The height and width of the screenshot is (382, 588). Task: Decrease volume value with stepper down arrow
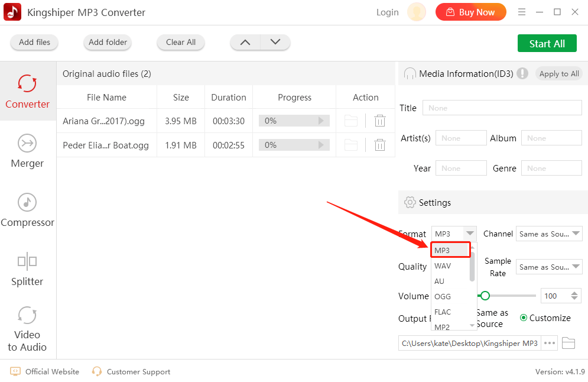574,299
